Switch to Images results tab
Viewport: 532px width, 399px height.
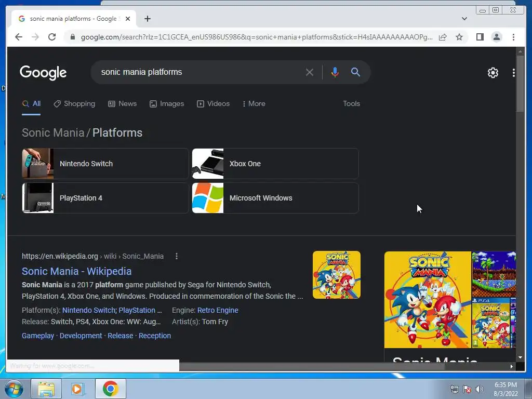click(167, 104)
